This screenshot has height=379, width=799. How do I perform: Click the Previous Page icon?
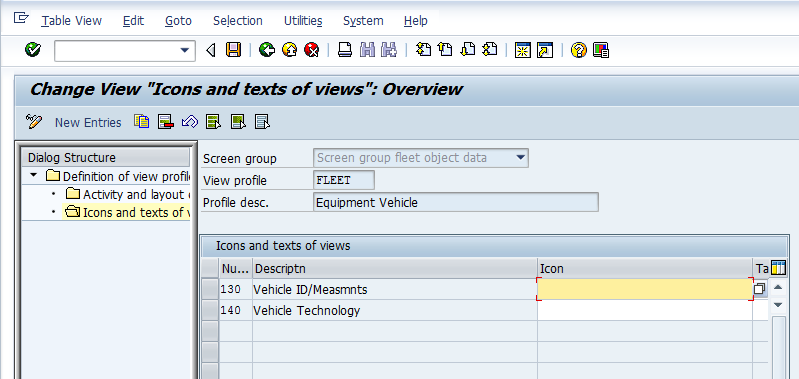point(445,50)
